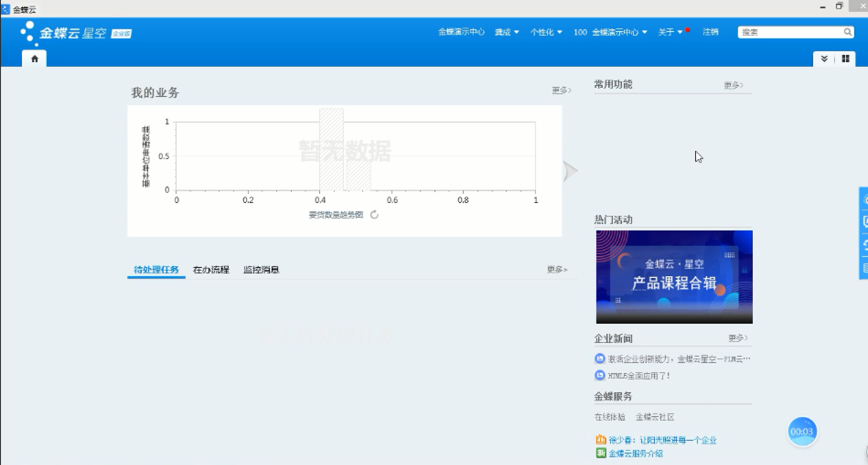The height and width of the screenshot is (465, 868).
Task: Click the 金蝶云星空 logo
Action: tap(75, 33)
